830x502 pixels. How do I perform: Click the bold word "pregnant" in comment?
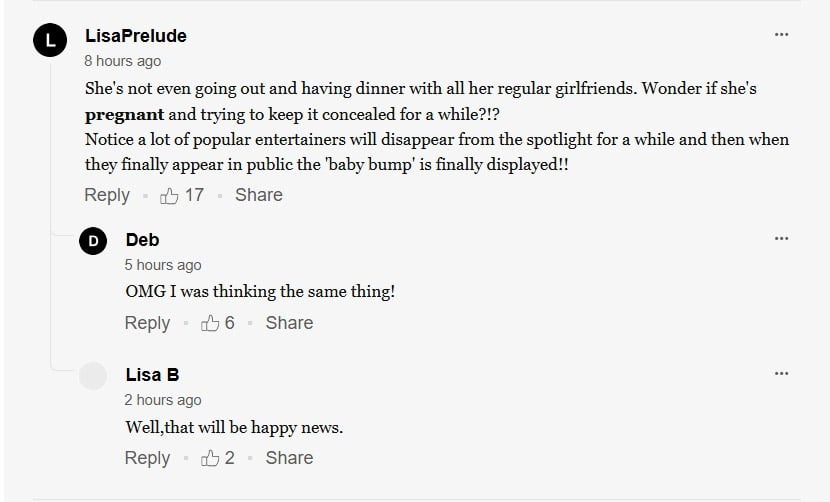pyautogui.click(x=124, y=114)
